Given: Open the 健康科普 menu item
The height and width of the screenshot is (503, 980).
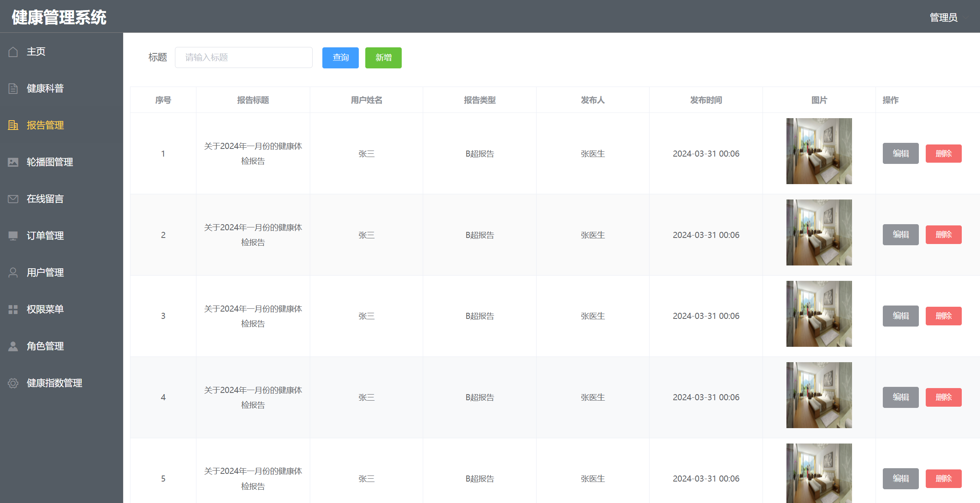Looking at the screenshot, I should pyautogui.click(x=45, y=89).
